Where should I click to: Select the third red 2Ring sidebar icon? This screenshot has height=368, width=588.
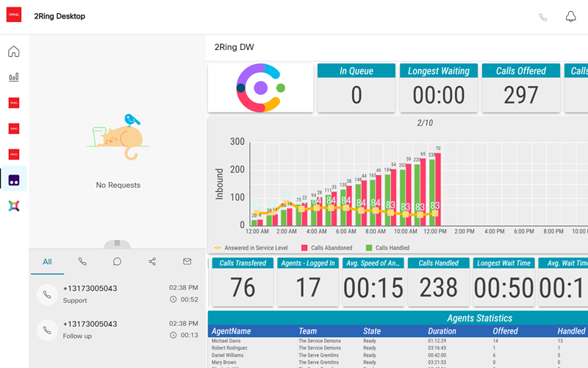[14, 155]
